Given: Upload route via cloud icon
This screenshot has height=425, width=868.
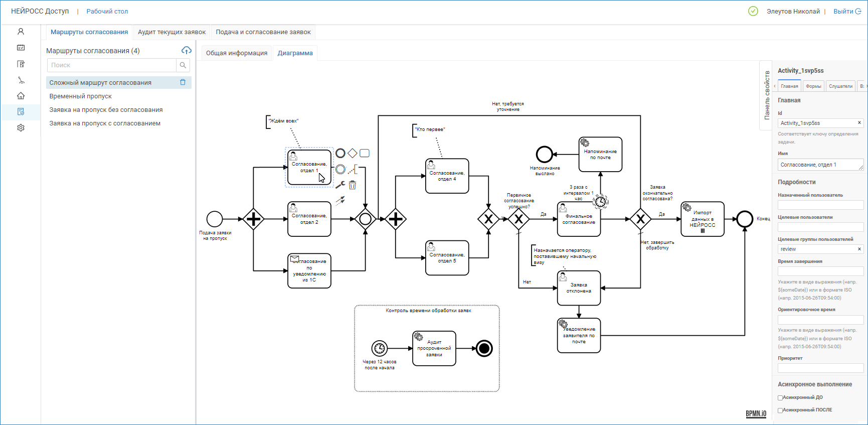Looking at the screenshot, I should click(186, 51).
